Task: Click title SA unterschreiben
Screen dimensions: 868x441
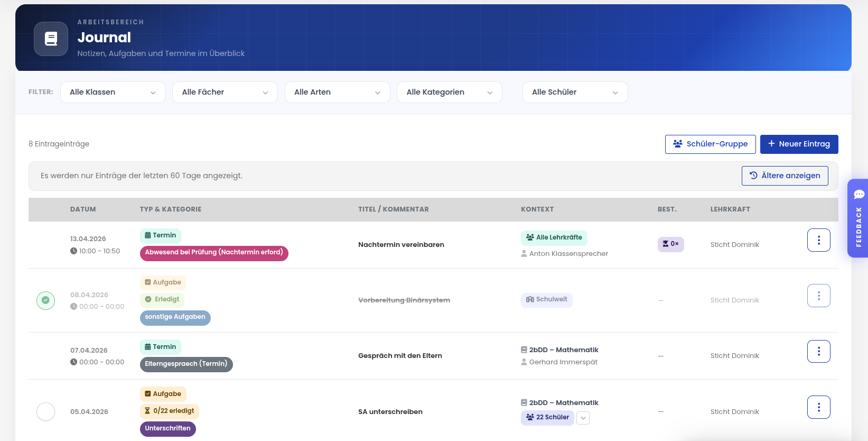Action: 390,412
